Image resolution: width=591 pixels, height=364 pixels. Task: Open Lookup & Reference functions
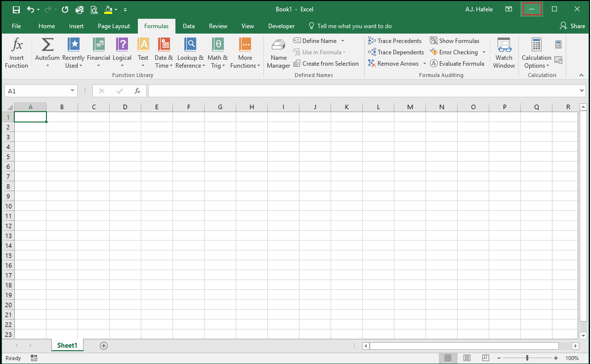point(190,53)
